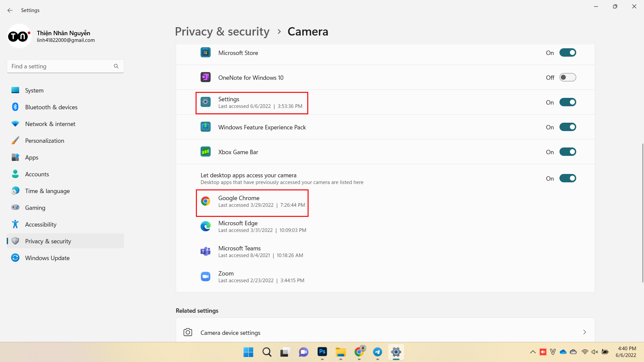
Task: Open Telegram from the taskbar
Action: [x=378, y=352]
